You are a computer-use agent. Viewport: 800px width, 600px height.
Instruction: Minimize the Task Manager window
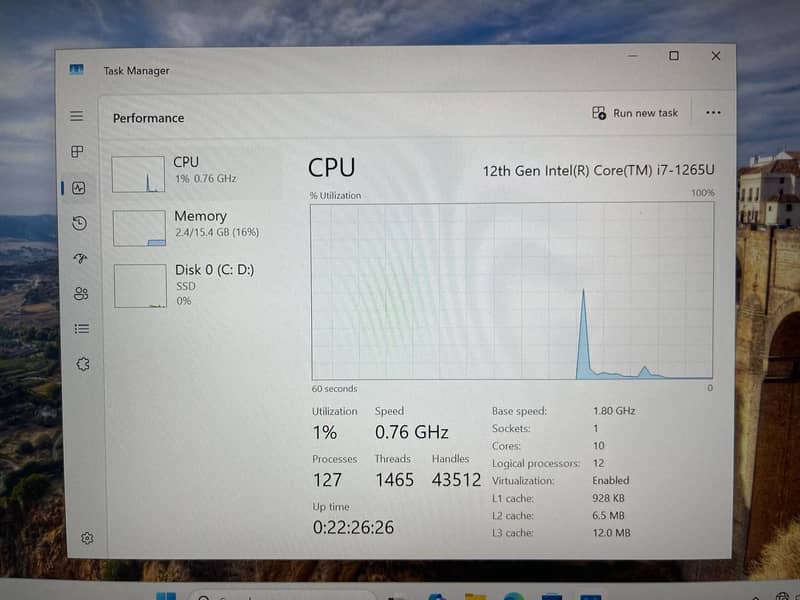point(633,56)
